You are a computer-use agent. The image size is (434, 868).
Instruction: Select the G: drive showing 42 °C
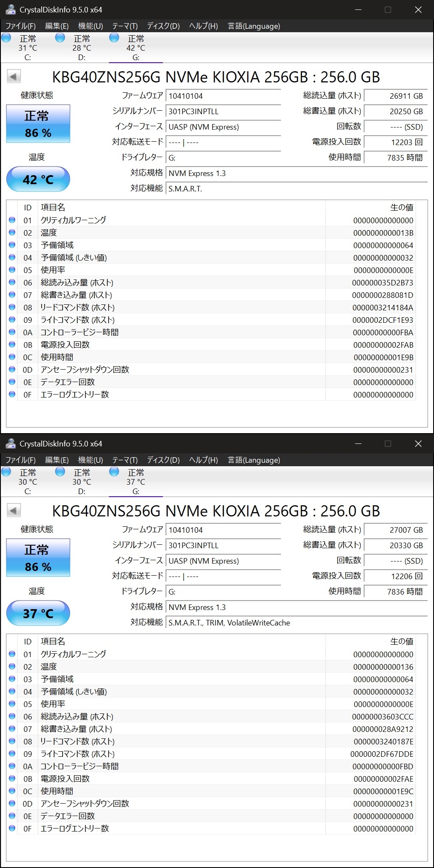click(136, 48)
